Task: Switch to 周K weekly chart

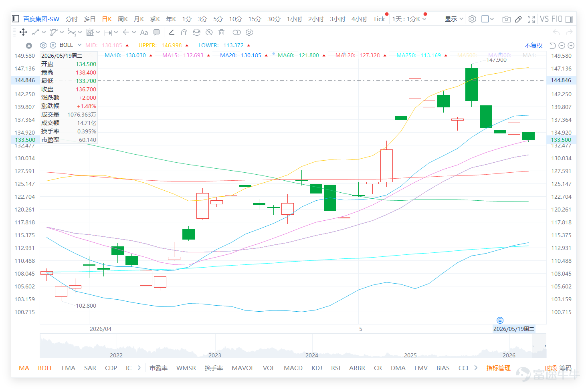Action: tap(123, 19)
